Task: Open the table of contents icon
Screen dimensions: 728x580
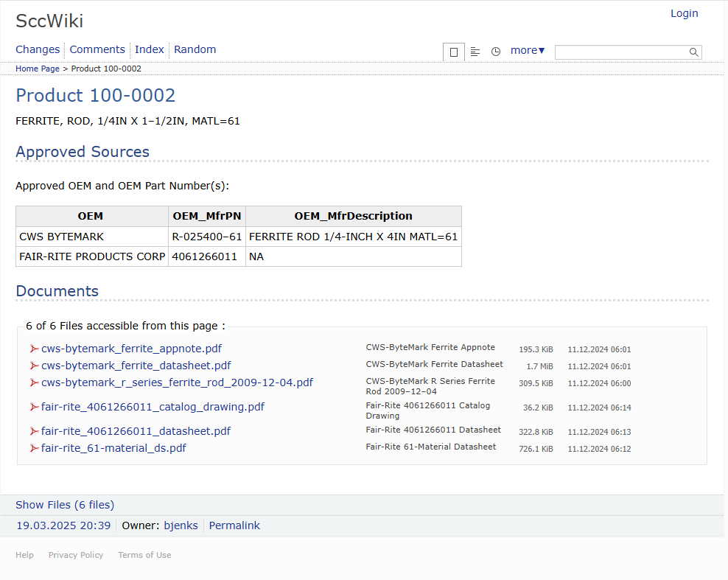Action: (475, 52)
